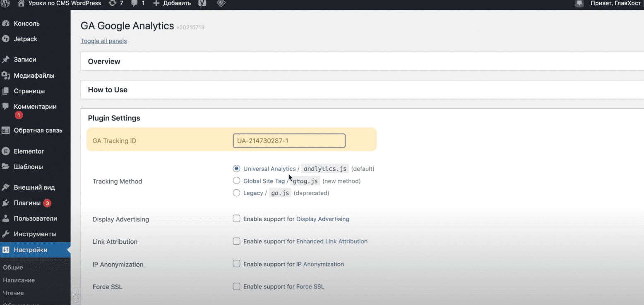Viewport: 644px width, 305px height.
Task: Open the Enhanced Link Attribution link
Action: [x=332, y=241]
